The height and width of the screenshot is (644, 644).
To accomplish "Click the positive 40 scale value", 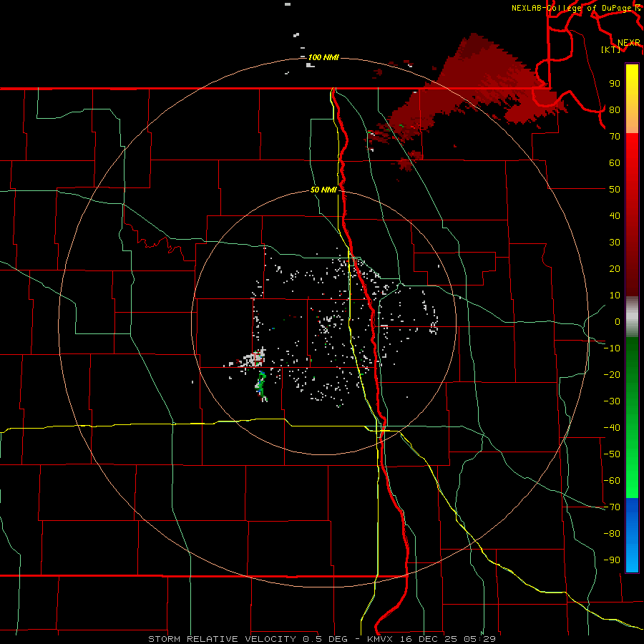I will click(615, 215).
